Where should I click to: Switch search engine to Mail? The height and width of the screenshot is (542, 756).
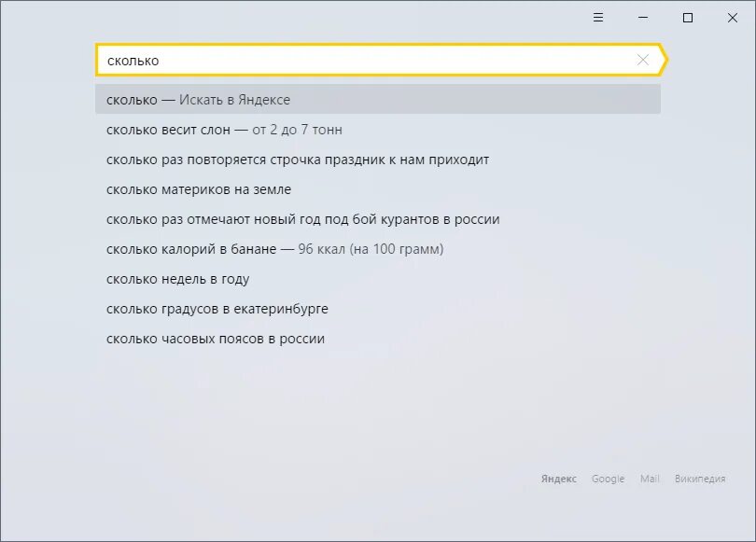pyautogui.click(x=650, y=479)
